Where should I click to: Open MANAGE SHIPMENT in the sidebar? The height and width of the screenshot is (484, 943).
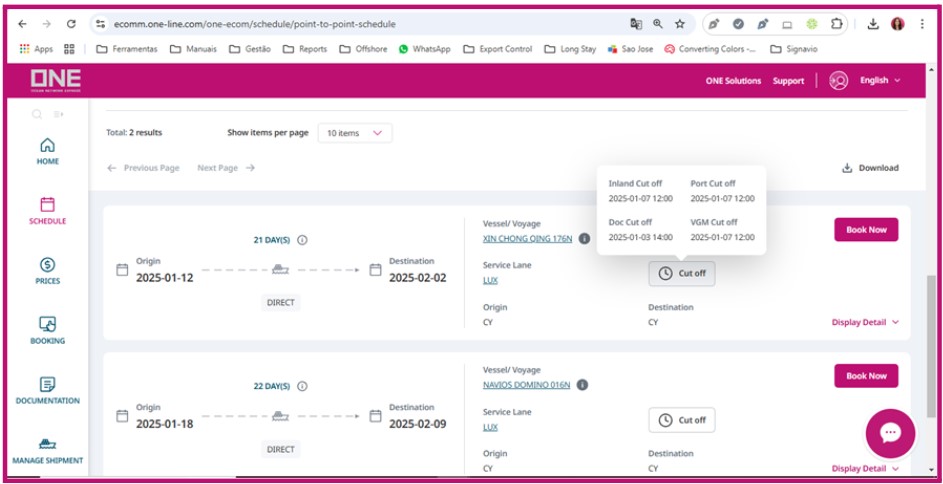48,452
